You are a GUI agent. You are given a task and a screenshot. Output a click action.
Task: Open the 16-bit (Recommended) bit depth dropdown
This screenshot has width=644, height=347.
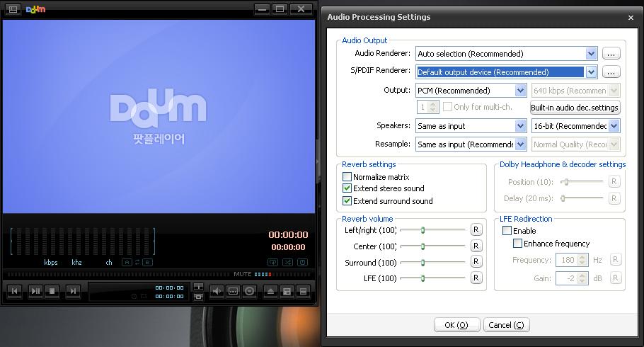point(614,126)
